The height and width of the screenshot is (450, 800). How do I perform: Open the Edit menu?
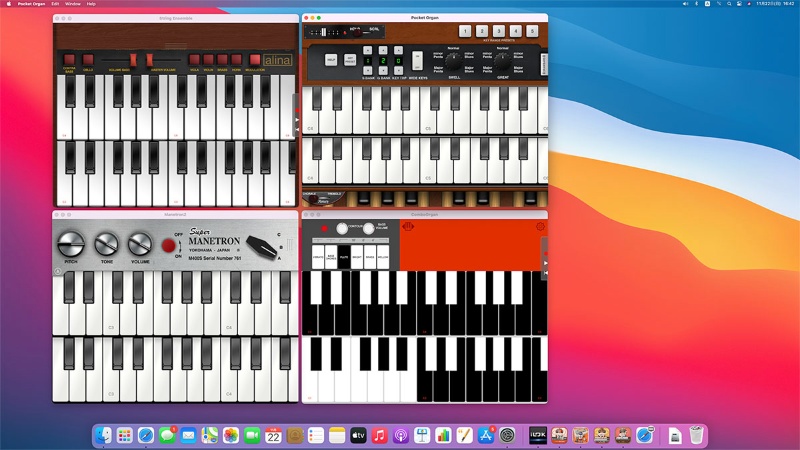[x=55, y=4]
